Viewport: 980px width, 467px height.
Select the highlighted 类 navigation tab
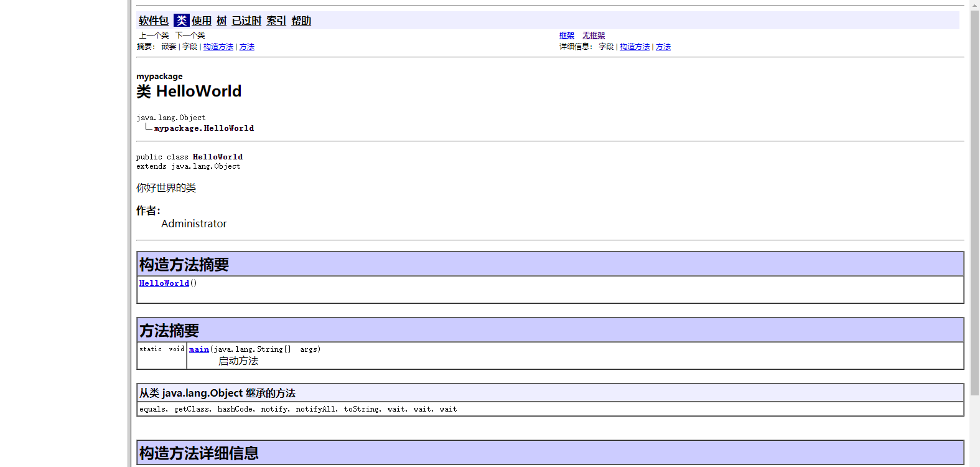tap(181, 21)
